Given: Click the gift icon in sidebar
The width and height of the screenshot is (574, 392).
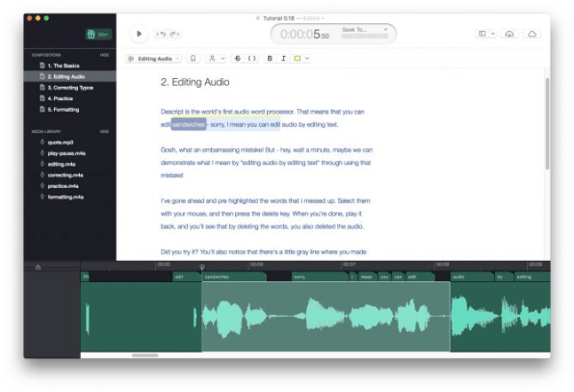Looking at the screenshot, I should click(x=91, y=34).
